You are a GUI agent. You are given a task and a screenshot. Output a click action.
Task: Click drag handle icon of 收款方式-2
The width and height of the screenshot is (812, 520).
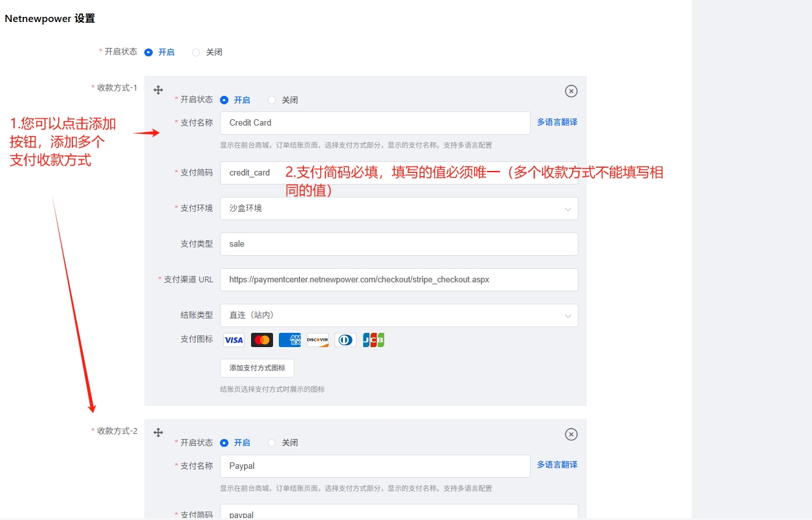click(158, 433)
